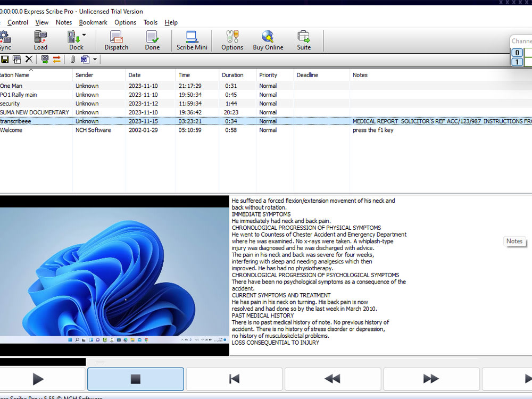Click the paperclip attach icon
Viewport: 532px width, 399px height.
(x=72, y=60)
